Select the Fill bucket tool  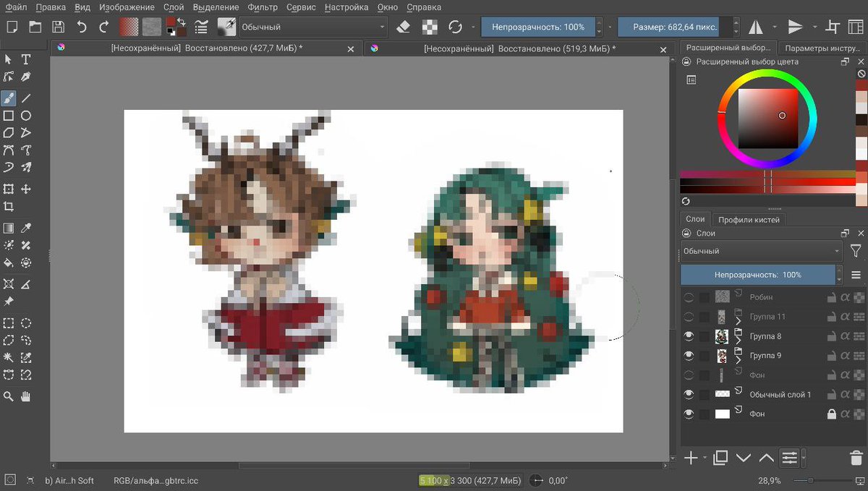click(9, 262)
